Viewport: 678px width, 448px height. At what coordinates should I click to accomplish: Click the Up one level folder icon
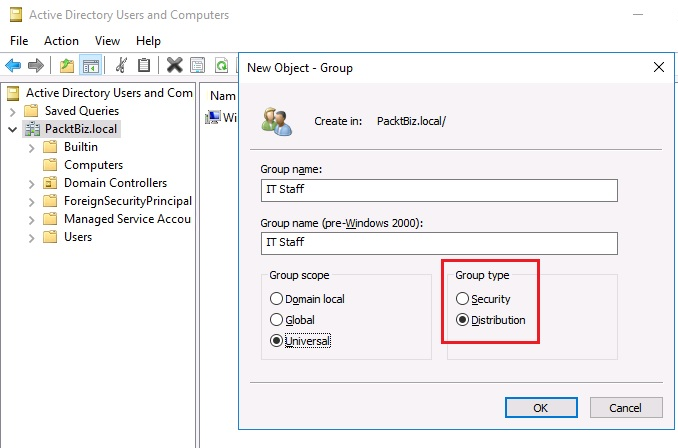(x=66, y=66)
